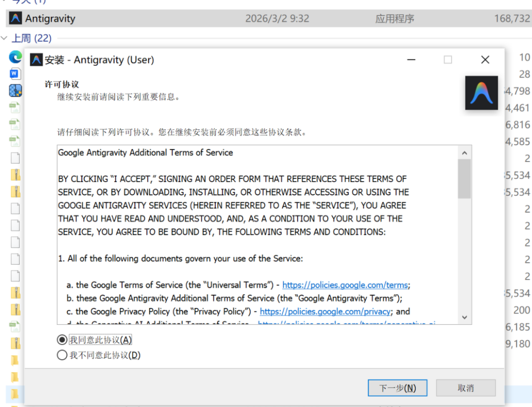Click the Antigravity app icon in the file list
The height and width of the screenshot is (407, 532).
pos(15,18)
